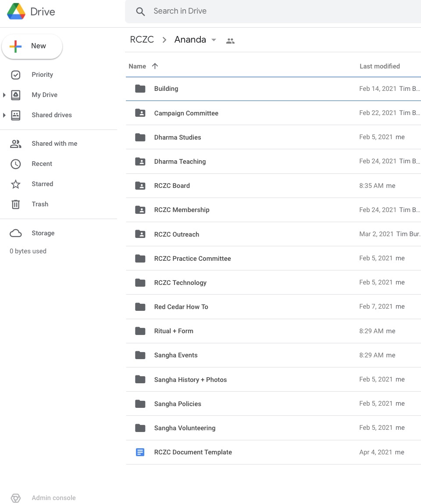421x504 pixels.
Task: Select the Sangha Events folder
Action: tap(273, 355)
